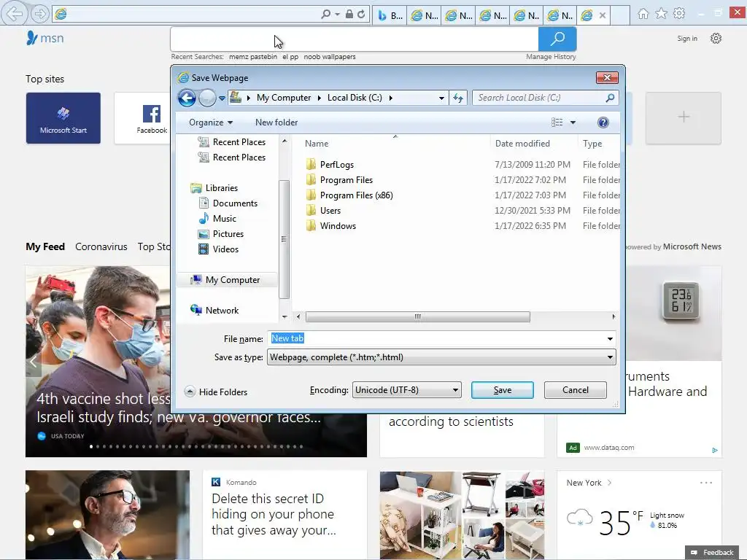Viewport: 747px width, 560px height.
Task: Click the MSN search input box
Action: click(x=355, y=39)
